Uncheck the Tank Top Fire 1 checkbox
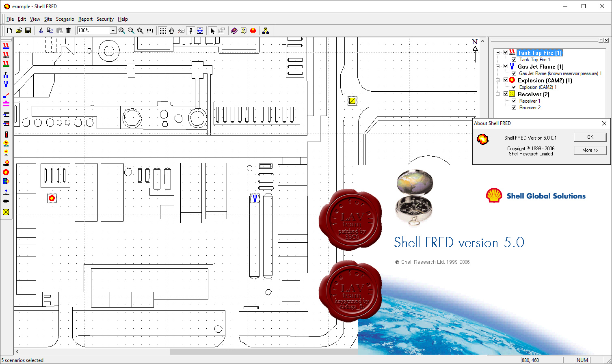This screenshot has width=612, height=364. click(514, 60)
